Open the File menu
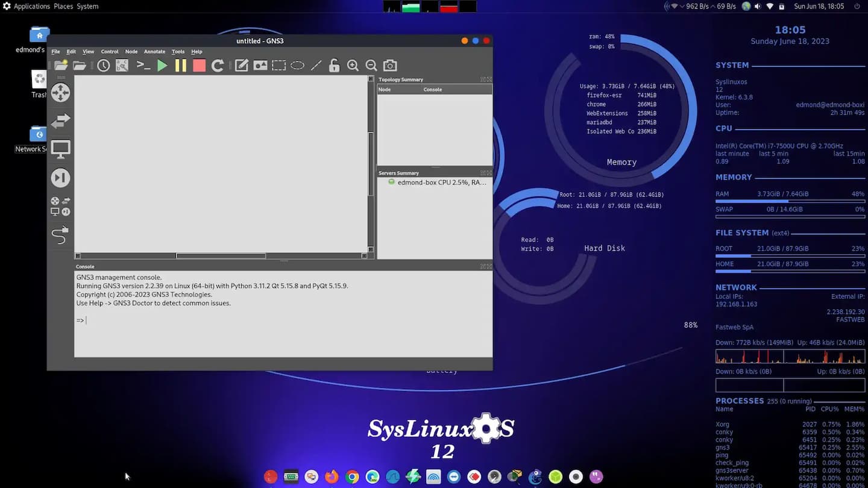868x488 pixels. coord(55,52)
